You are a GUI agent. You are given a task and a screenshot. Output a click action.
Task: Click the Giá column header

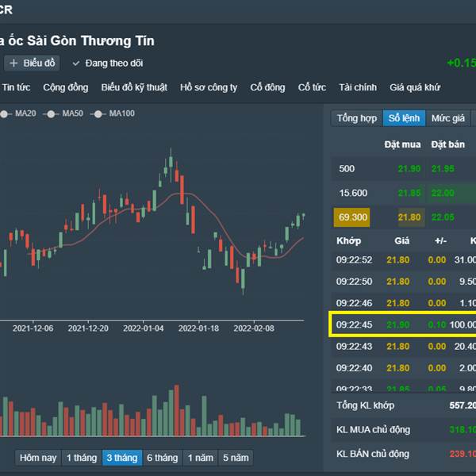point(402,240)
